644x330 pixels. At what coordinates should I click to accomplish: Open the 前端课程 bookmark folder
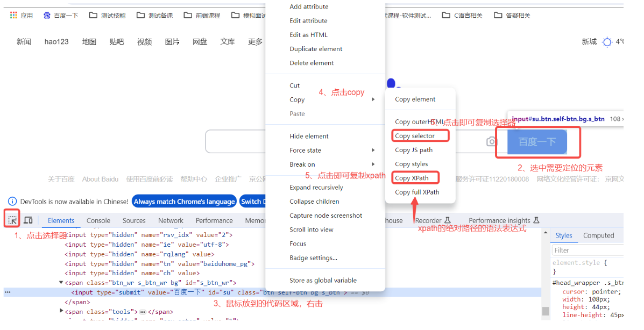click(202, 15)
